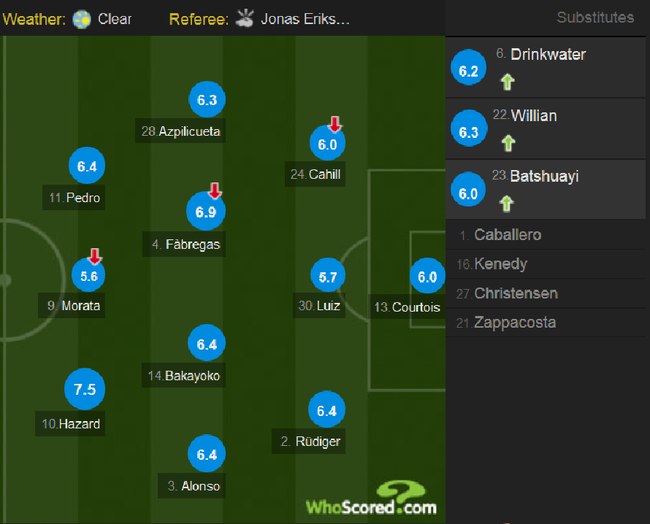Click Courtois's 6.0 rating circle
The image size is (650, 524).
(x=427, y=276)
